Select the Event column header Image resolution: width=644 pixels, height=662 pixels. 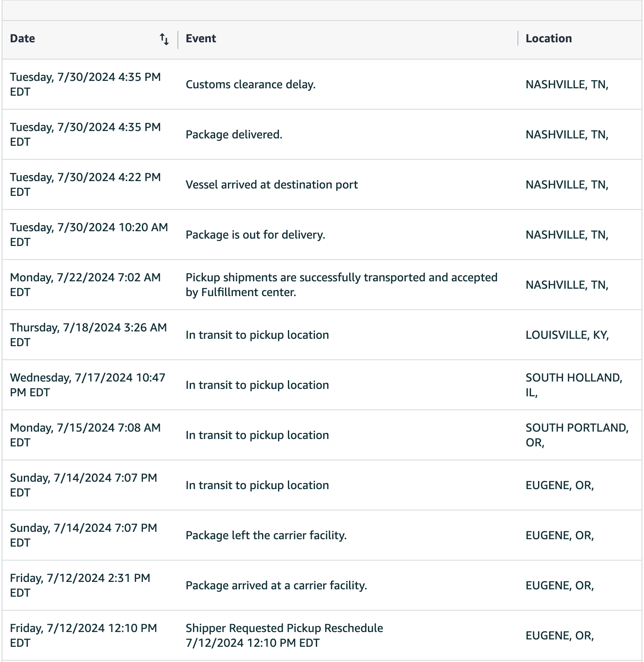(x=201, y=39)
